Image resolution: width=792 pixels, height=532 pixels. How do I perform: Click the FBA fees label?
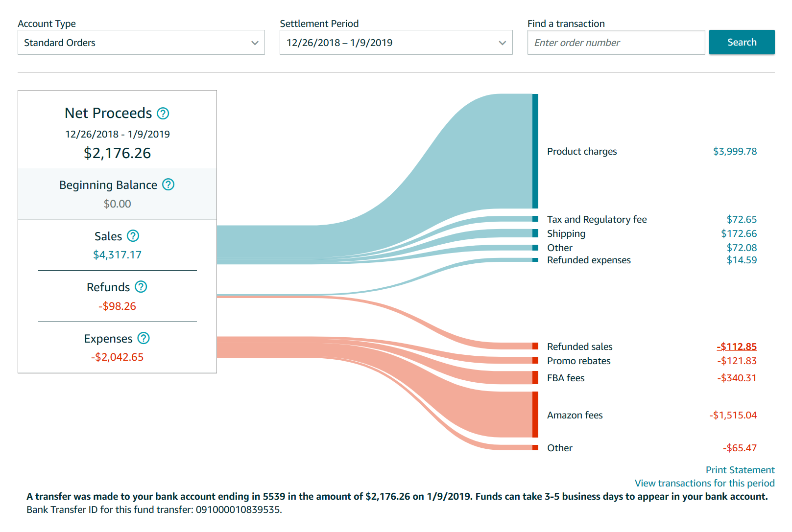click(x=566, y=378)
